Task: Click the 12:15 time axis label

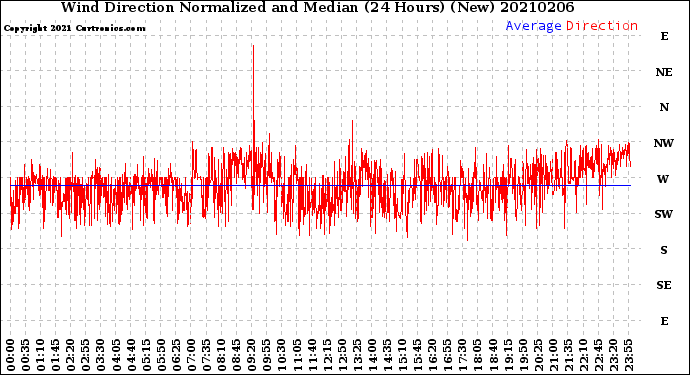Action: pyautogui.click(x=327, y=355)
